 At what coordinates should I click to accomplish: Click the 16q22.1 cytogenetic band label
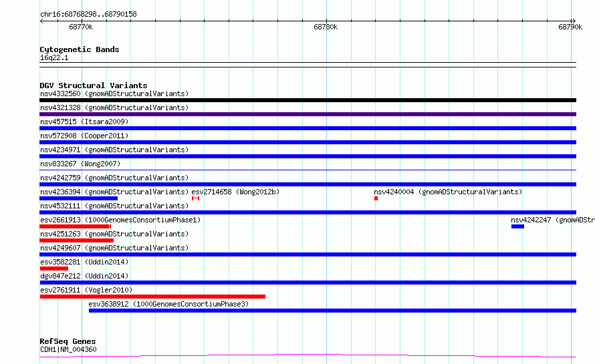[x=54, y=57]
